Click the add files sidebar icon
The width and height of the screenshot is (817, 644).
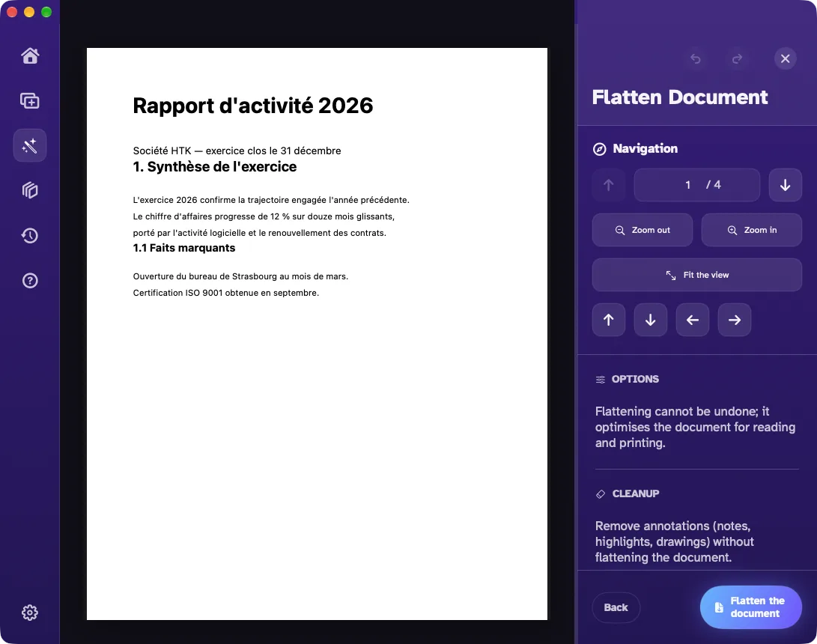30,100
